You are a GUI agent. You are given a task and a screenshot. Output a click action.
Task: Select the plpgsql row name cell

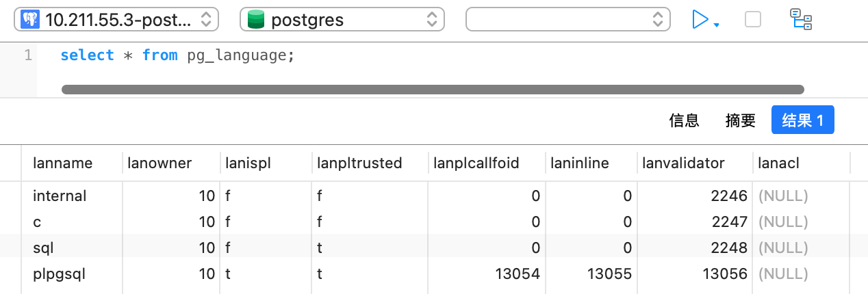(x=60, y=274)
